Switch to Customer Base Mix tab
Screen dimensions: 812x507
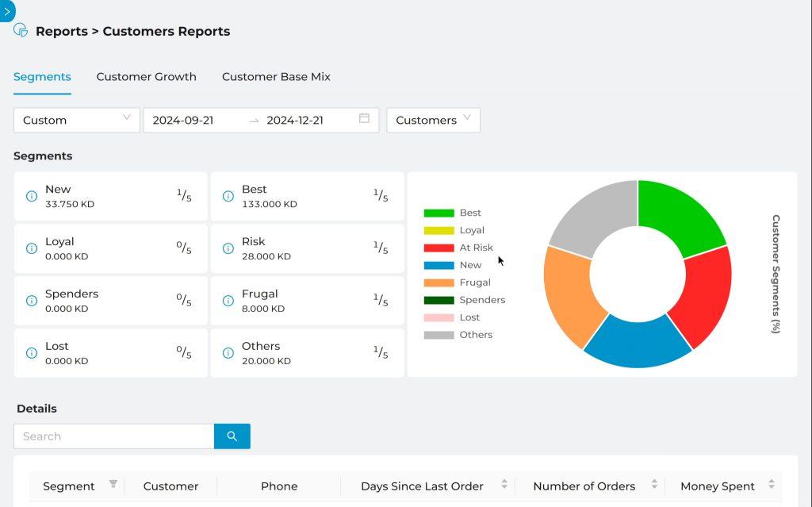[276, 77]
